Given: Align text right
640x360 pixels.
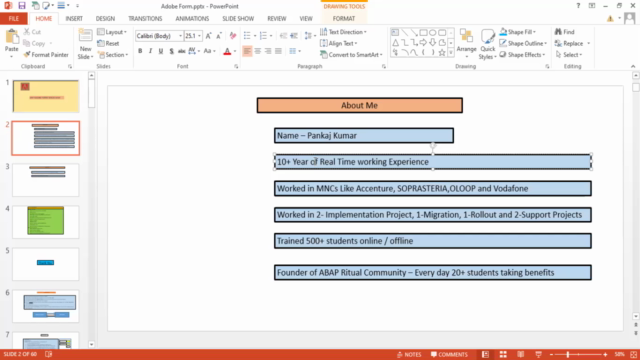Looking at the screenshot, I should coord(268,51).
